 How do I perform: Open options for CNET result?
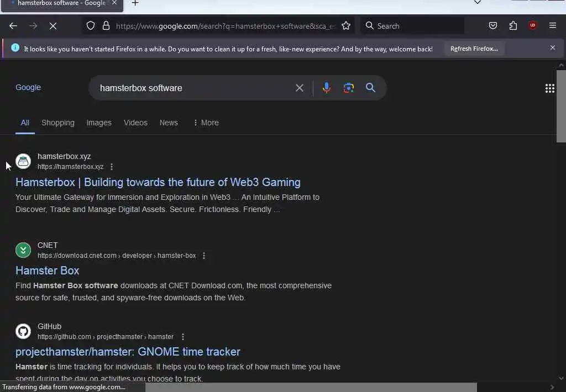204,255
